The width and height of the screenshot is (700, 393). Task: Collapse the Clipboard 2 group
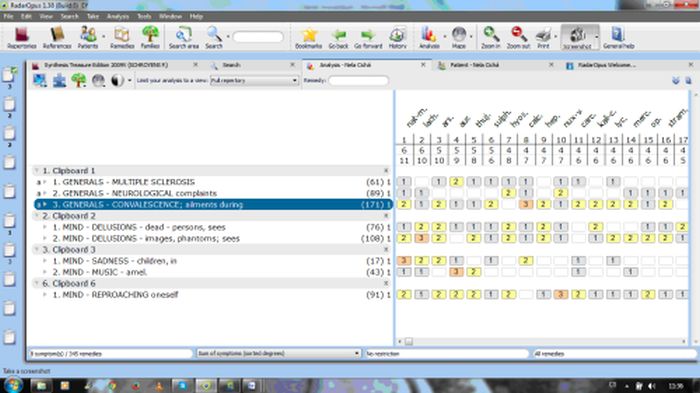point(37,216)
